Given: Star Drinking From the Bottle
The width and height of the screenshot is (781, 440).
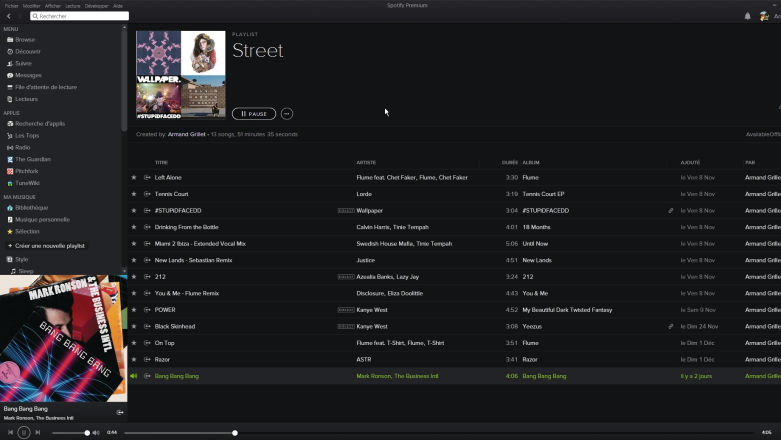Looking at the screenshot, I should click(x=133, y=227).
